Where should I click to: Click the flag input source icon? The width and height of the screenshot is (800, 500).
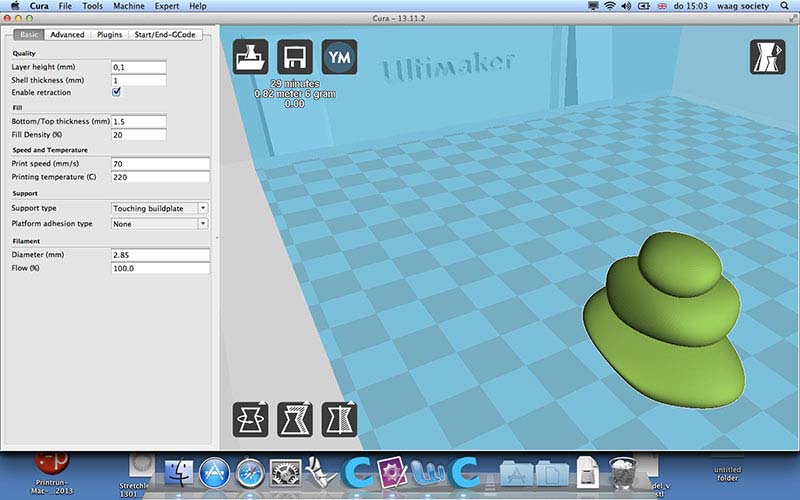662,6
